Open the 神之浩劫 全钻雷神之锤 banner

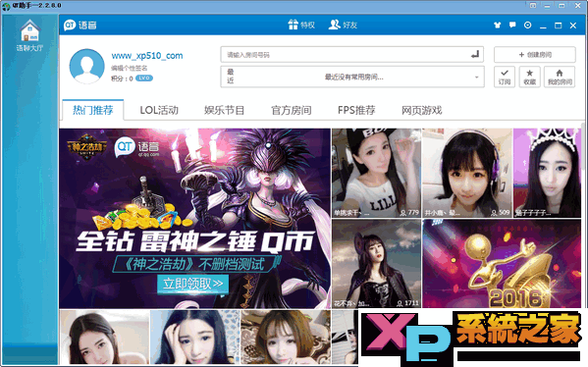click(195, 218)
